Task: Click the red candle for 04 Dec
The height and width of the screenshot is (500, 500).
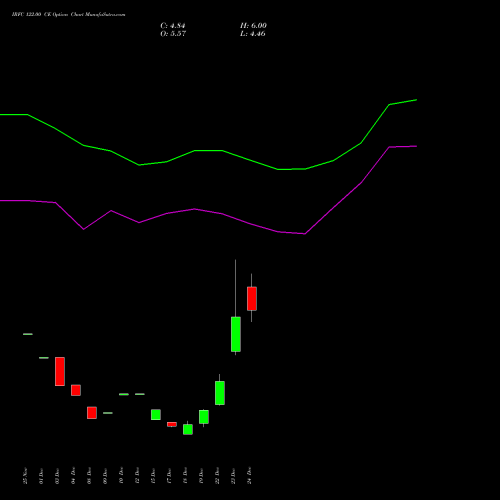Action: pos(76,390)
